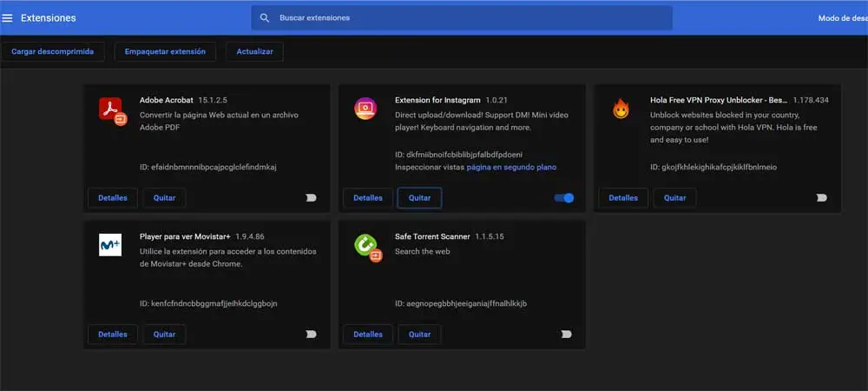Enable the Hola Free VPN toggle
Screen dimensions: 868x391
coord(821,198)
